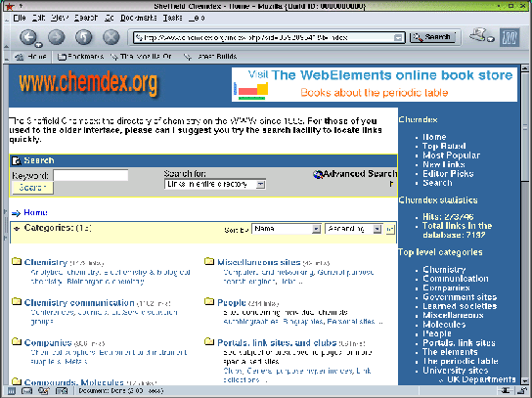532x398 pixels.
Task: Expand the URL bar history dropdown arrow
Action: 398,37
